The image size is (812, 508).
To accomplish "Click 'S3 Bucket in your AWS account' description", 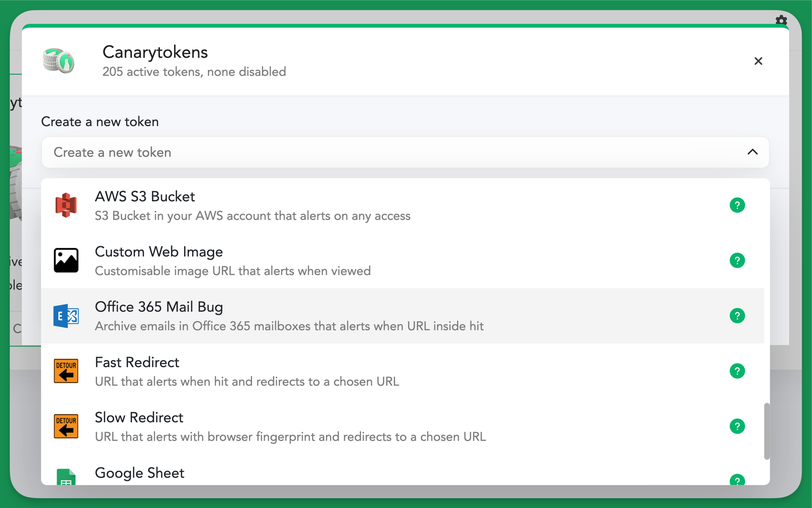I will click(x=252, y=216).
